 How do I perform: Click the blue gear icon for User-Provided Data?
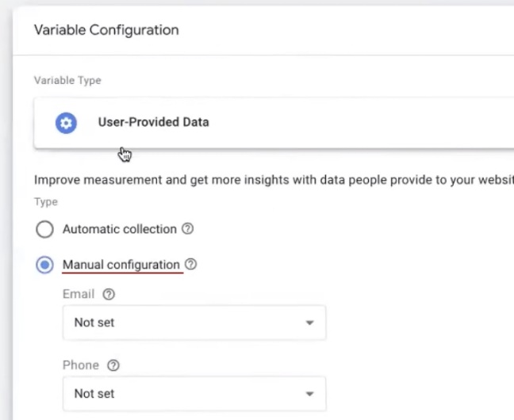(66, 123)
